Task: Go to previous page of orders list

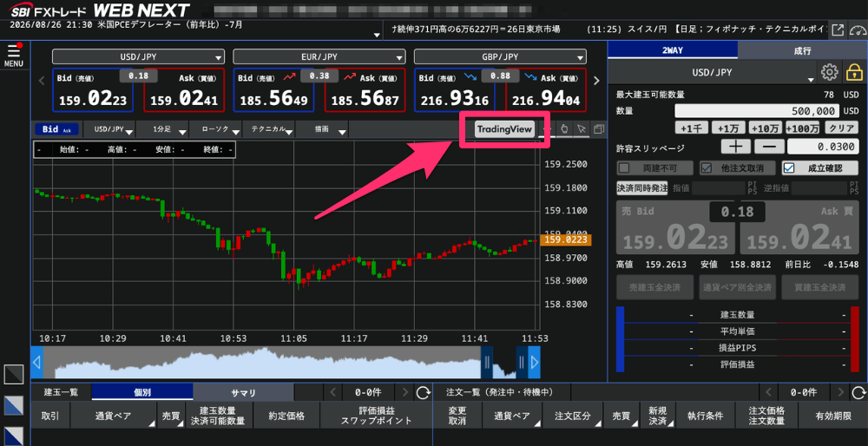Action: point(768,393)
